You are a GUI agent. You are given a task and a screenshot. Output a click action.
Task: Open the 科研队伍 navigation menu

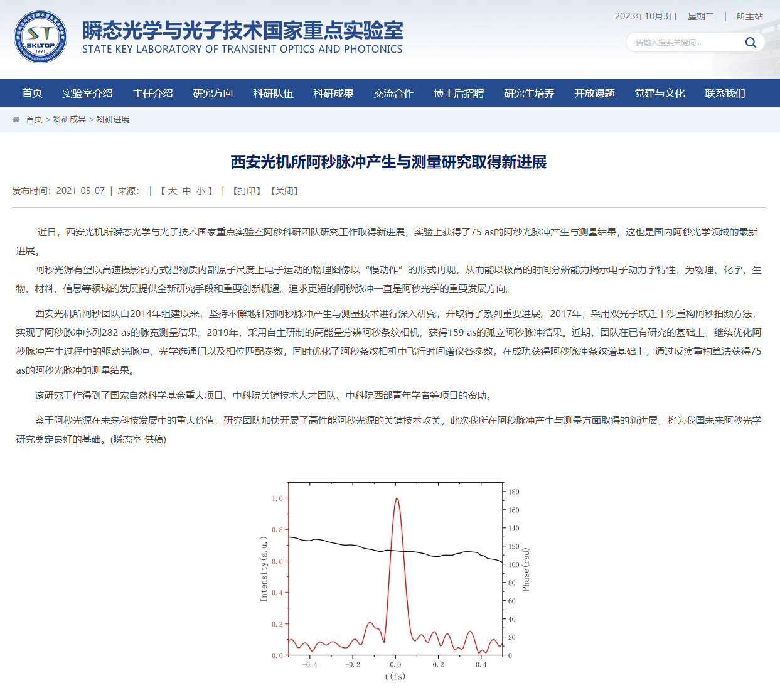274,93
